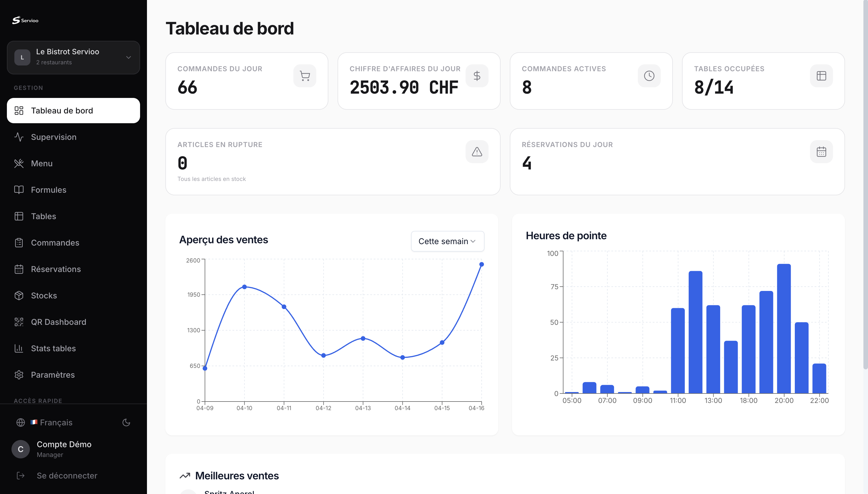The width and height of the screenshot is (868, 494).
Task: Click the Servioo logo
Action: point(26,20)
